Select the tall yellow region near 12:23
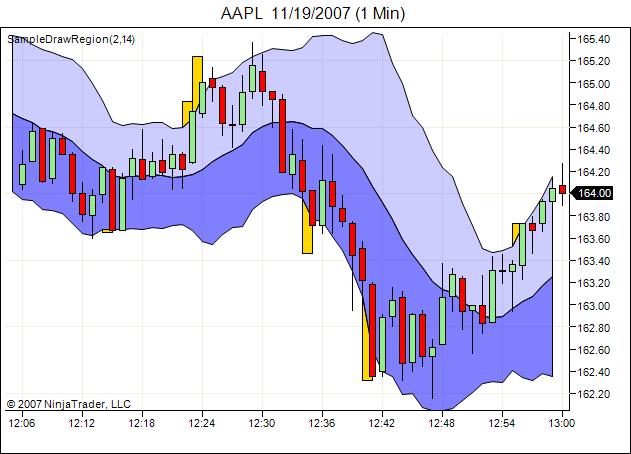This screenshot has height=454, width=631. (197, 84)
